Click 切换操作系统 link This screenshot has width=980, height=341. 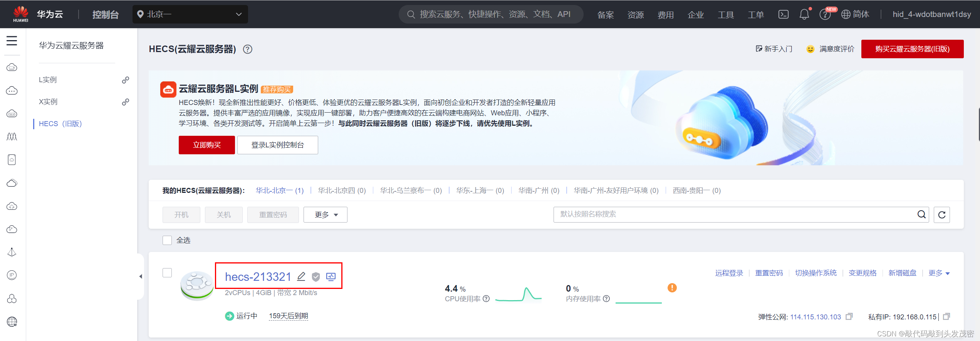point(816,273)
